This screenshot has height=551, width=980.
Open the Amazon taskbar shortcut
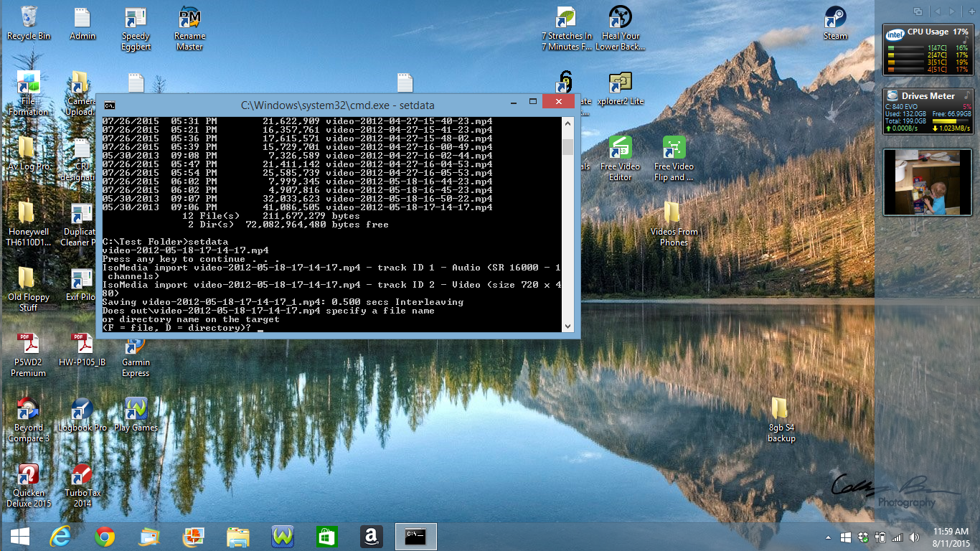(x=372, y=537)
